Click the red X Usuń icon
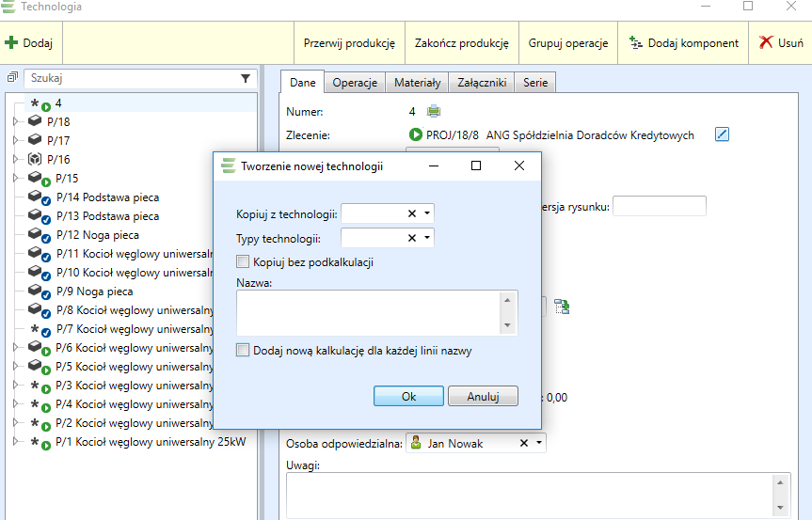Viewport: 812px width, 520px height. (766, 43)
